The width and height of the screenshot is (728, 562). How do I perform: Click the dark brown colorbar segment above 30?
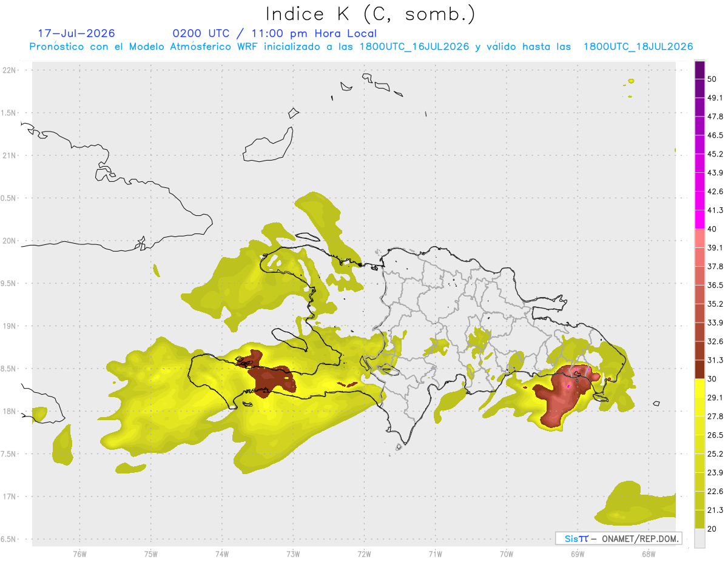700,369
